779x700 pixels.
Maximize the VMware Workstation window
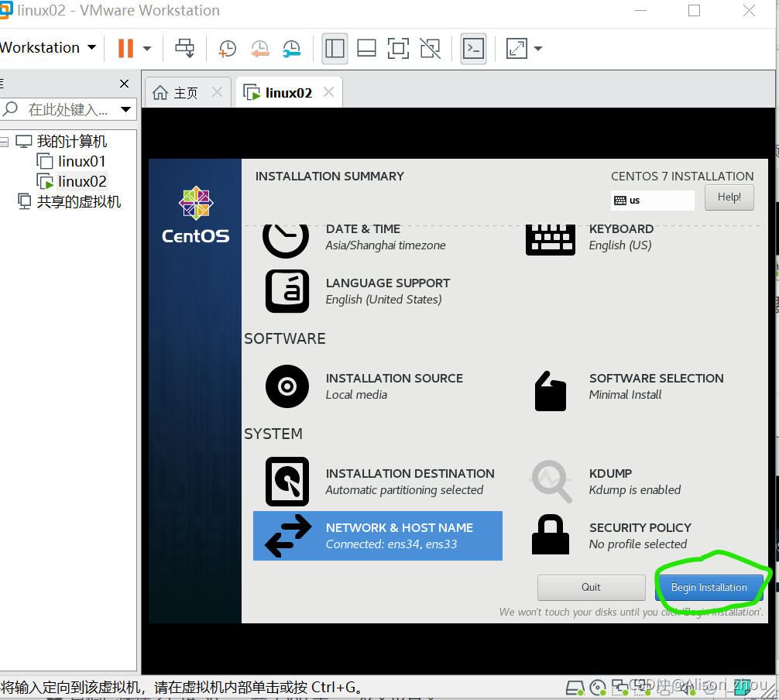(x=694, y=10)
